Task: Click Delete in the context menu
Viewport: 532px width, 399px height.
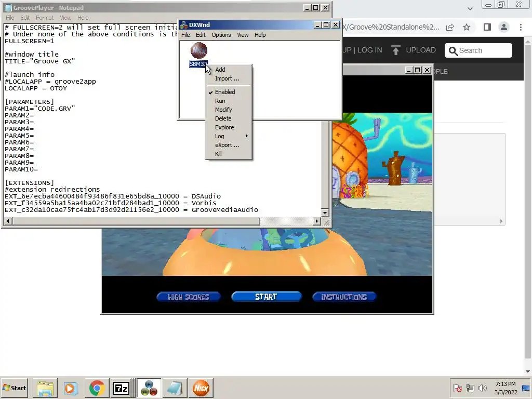Action: (223, 118)
